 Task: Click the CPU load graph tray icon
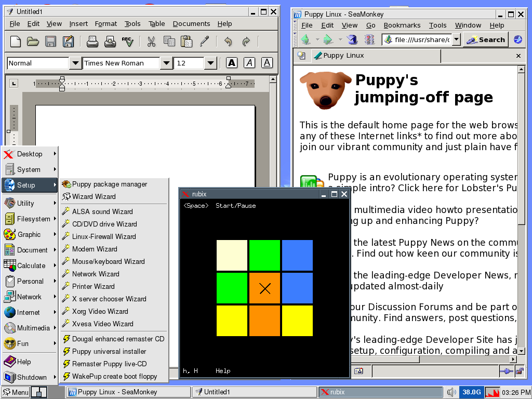tap(493, 393)
